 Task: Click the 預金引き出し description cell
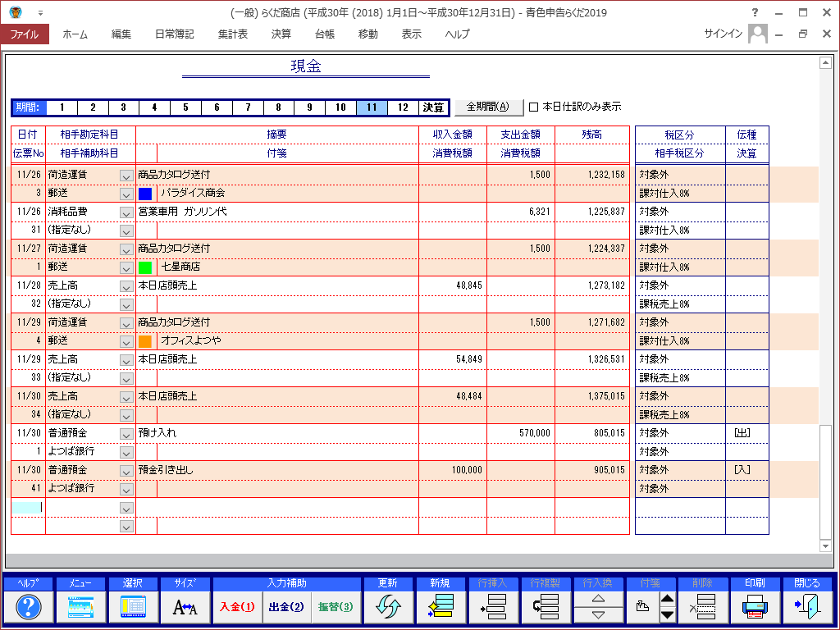pyautogui.click(x=277, y=470)
